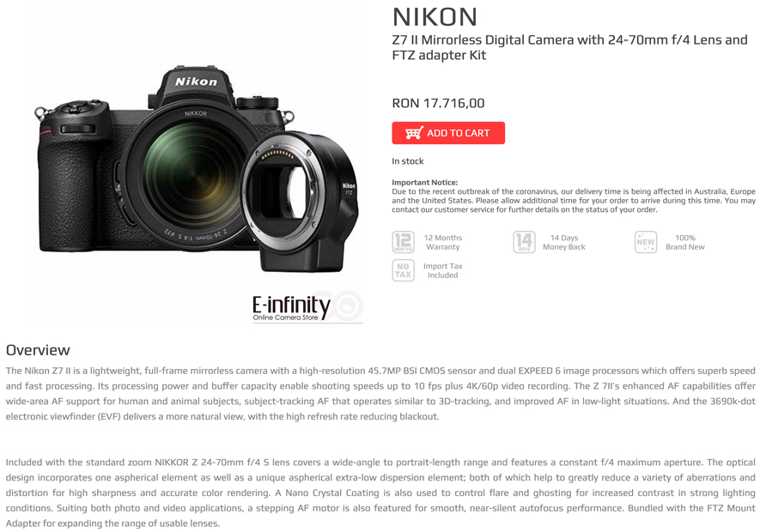Click the RON 17.716,00 price
Screen dimensions: 760x532
click(438, 103)
